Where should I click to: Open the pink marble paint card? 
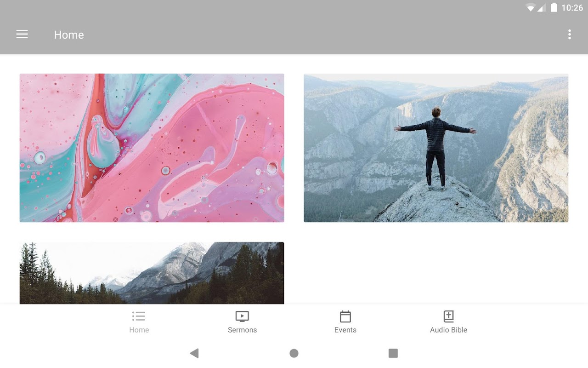click(152, 148)
